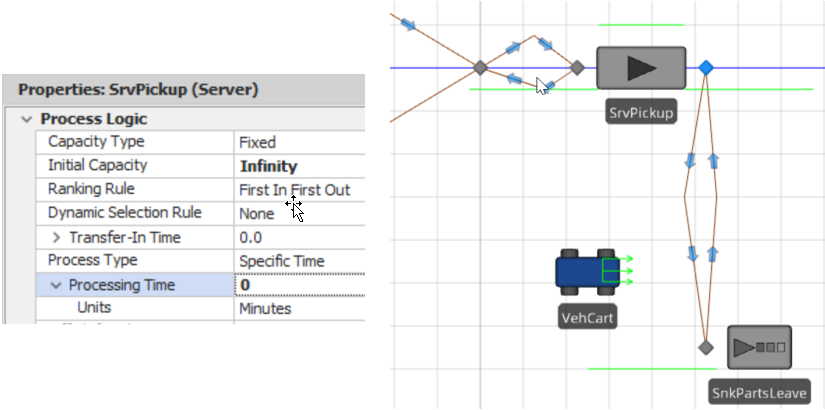Click the Properties: SrvPickup (Server) panel header
This screenshot has width=825, height=410.
pyautogui.click(x=184, y=89)
